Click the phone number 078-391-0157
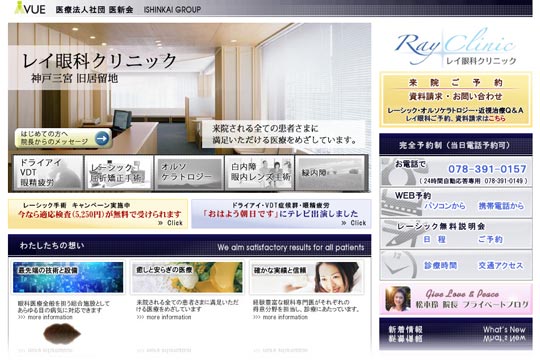 point(487,169)
